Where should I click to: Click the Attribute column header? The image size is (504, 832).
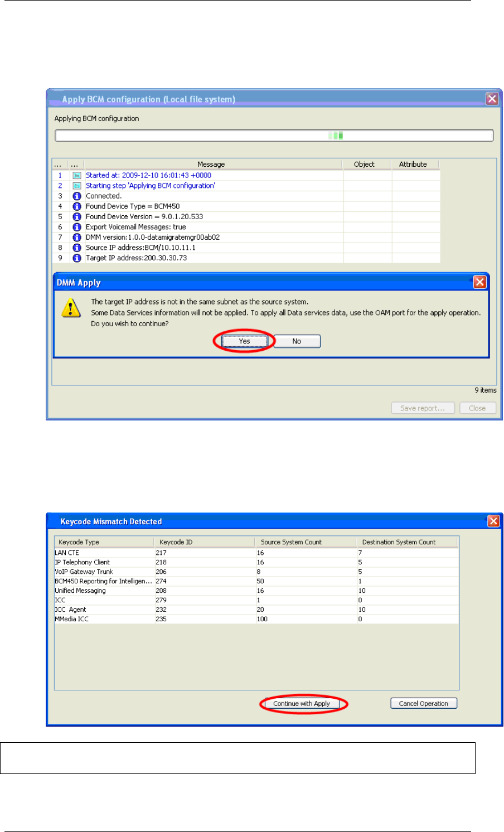pyautogui.click(x=413, y=165)
